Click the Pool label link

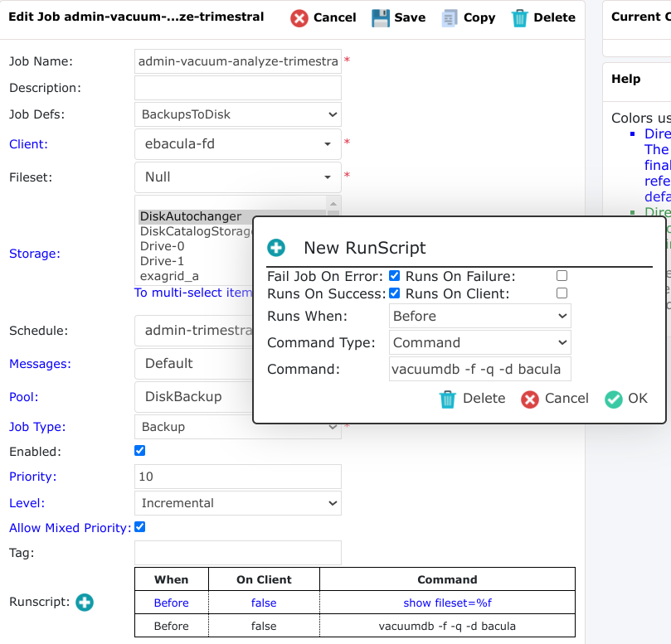pos(24,397)
